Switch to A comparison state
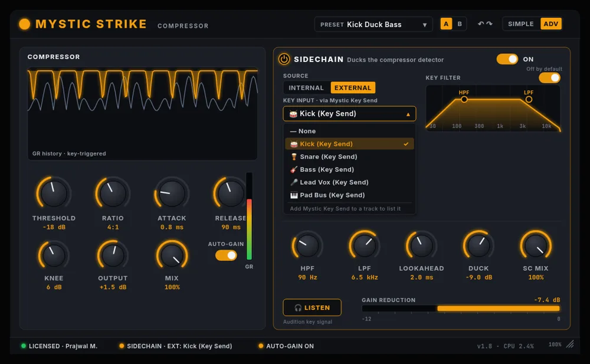 tap(446, 24)
